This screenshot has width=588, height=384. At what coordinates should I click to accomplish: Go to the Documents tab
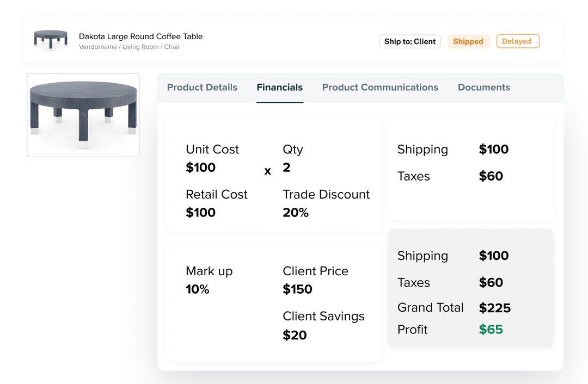point(483,88)
